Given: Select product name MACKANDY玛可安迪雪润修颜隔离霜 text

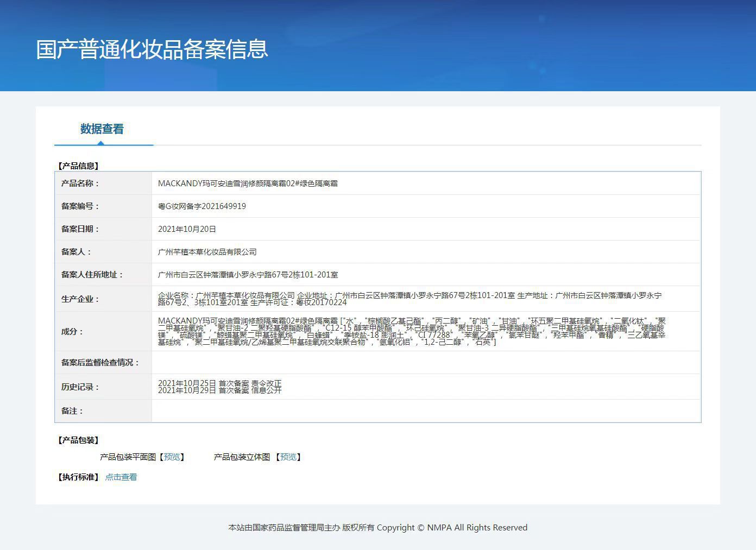Looking at the screenshot, I should (x=248, y=184).
